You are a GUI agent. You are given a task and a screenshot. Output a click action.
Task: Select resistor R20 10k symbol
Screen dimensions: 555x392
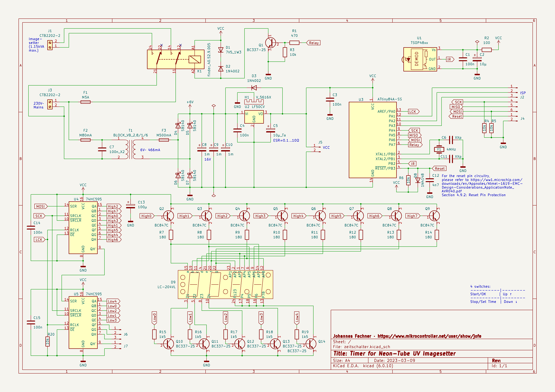point(48,341)
